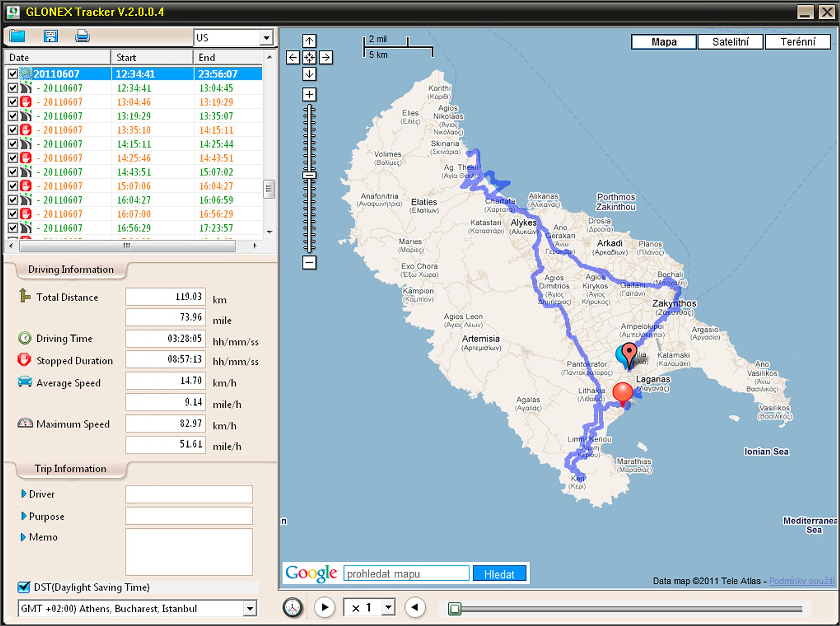The image size is (840, 626).
Task: Click the driving icon of the 16:56:29 segment
Action: [x=26, y=228]
